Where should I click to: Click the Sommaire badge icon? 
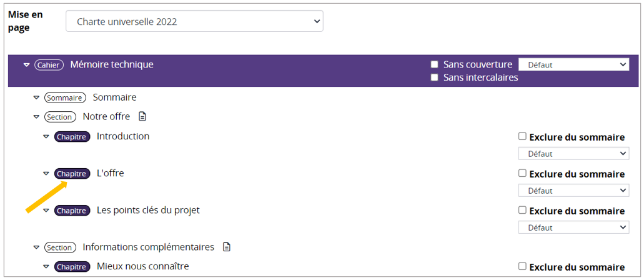pos(64,98)
